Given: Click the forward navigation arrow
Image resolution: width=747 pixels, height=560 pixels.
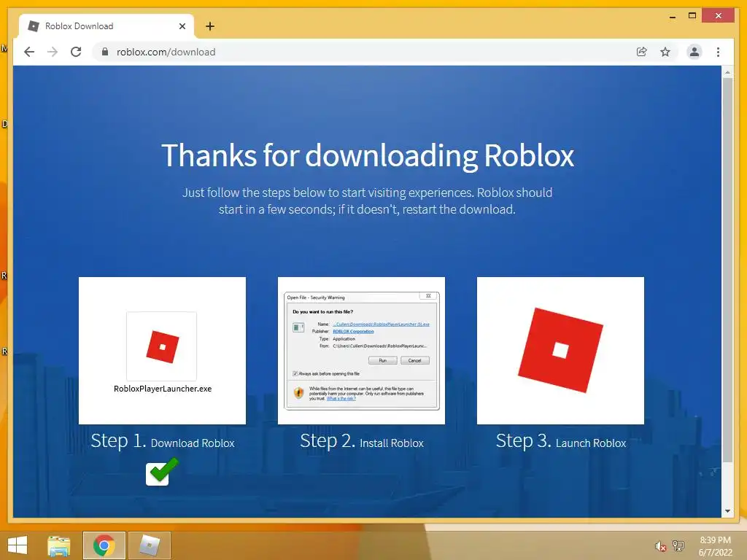Looking at the screenshot, I should tap(53, 52).
